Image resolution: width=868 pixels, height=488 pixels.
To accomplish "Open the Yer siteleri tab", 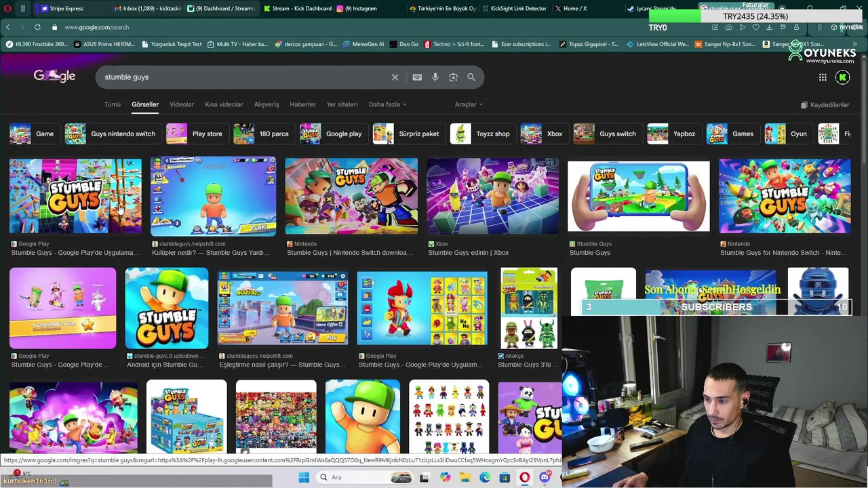I will [x=342, y=104].
